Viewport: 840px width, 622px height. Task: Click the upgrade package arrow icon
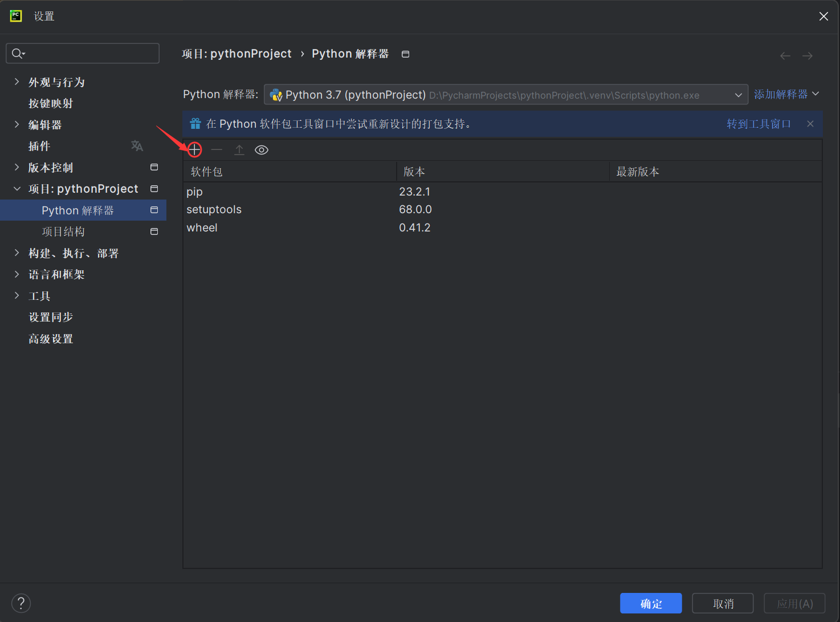click(239, 150)
